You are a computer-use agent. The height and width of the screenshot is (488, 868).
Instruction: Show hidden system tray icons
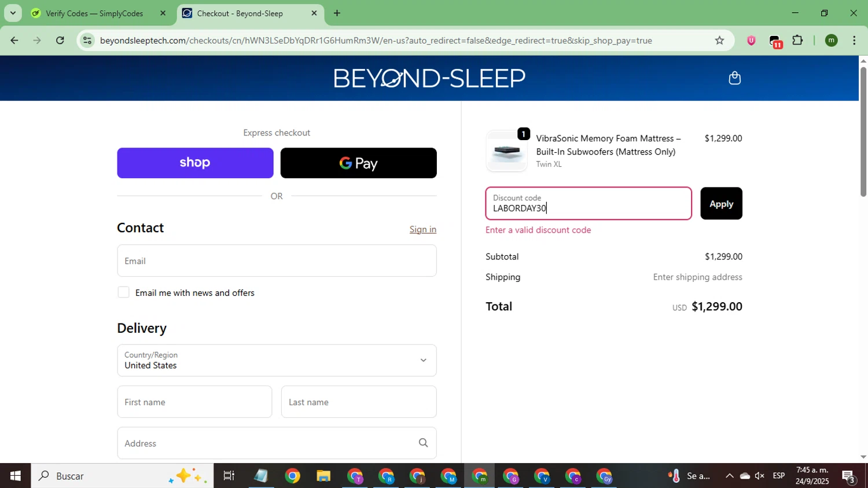(x=729, y=476)
